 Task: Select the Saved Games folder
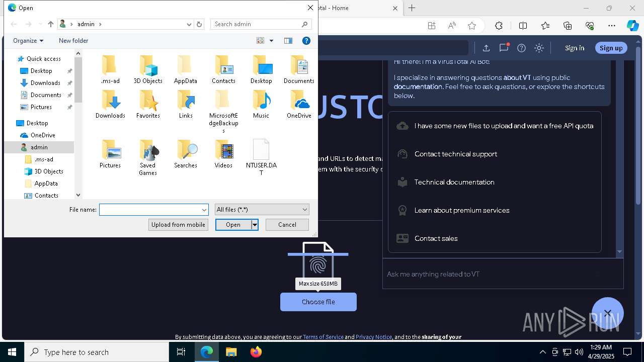148,157
